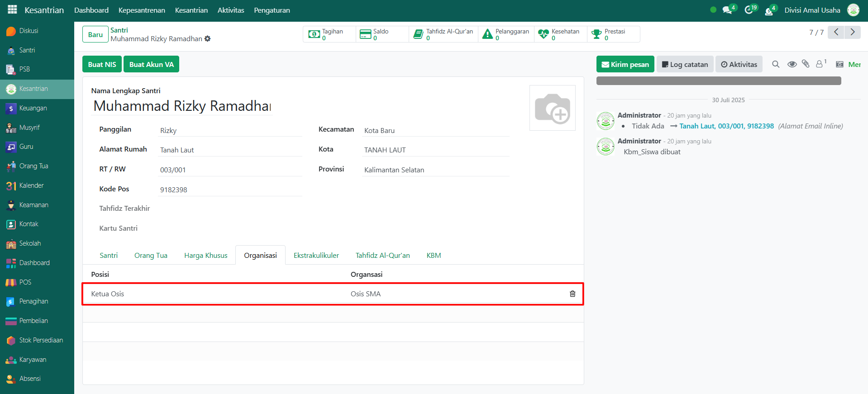Switch to the Ekstrakulikuler tab
This screenshot has height=394, width=868.
[316, 256]
